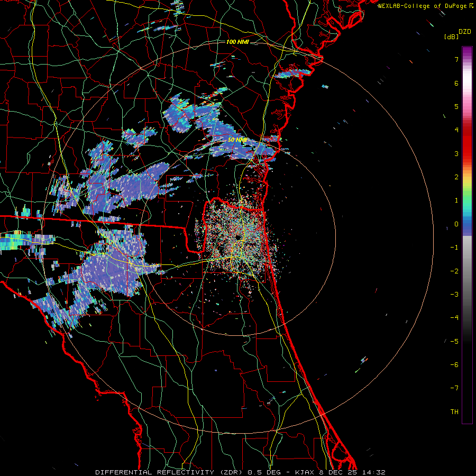Screen dimensions: 476x476
Task: Click the TH label on the color scale
Action: click(454, 412)
